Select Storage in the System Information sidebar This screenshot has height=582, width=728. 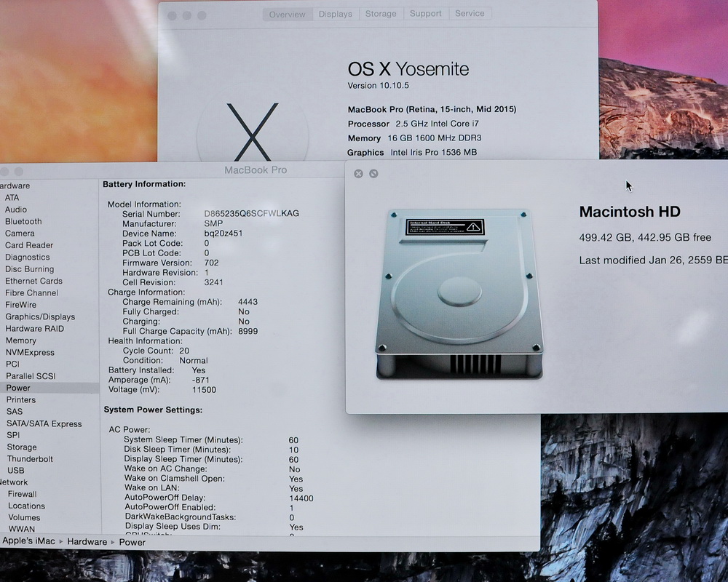(22, 447)
